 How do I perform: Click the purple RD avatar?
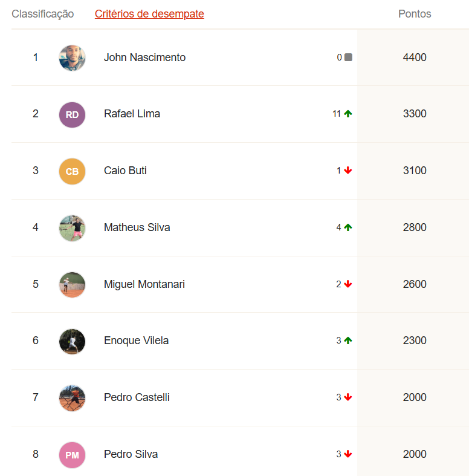click(x=72, y=115)
